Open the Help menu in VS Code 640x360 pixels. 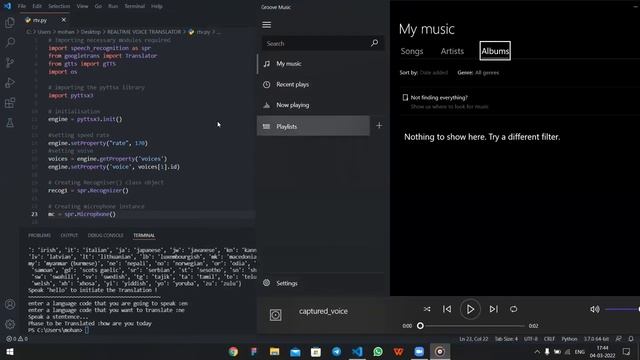click(x=157, y=6)
